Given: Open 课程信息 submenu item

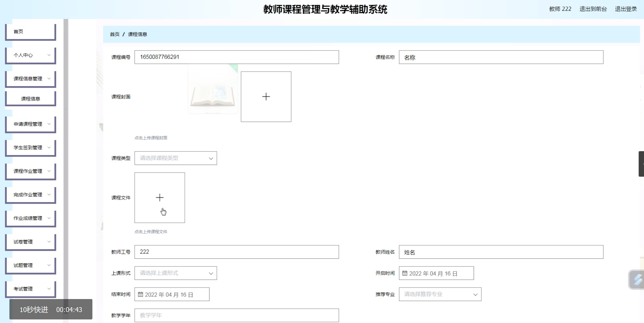Looking at the screenshot, I should click(x=31, y=99).
